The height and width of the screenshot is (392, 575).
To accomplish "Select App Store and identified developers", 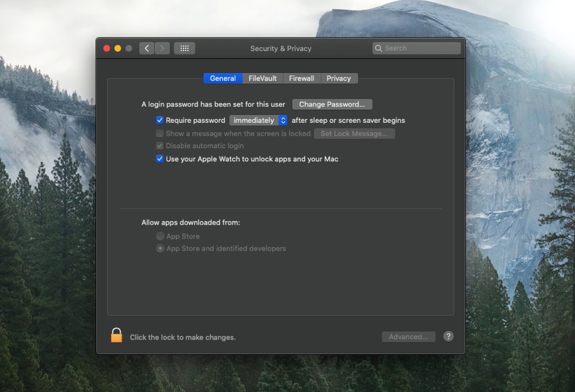I will click(160, 248).
